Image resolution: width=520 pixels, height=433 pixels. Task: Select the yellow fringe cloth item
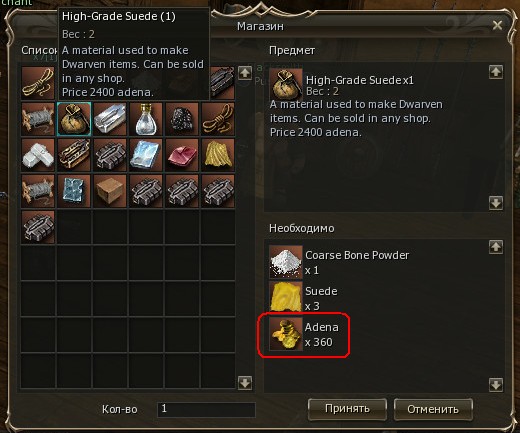click(x=218, y=155)
